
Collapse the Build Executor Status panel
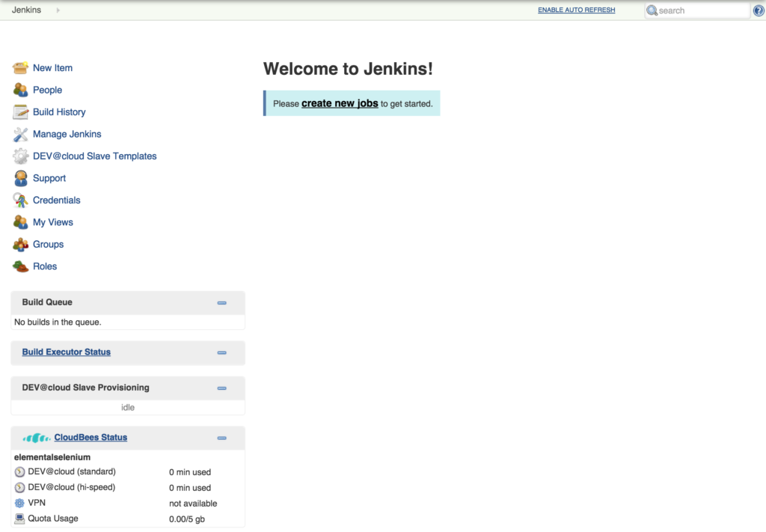[221, 352]
